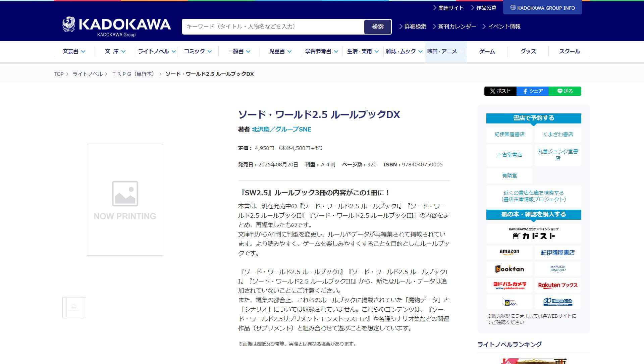Reserve at 紀伊國屋書店 bookstore

tap(509, 134)
